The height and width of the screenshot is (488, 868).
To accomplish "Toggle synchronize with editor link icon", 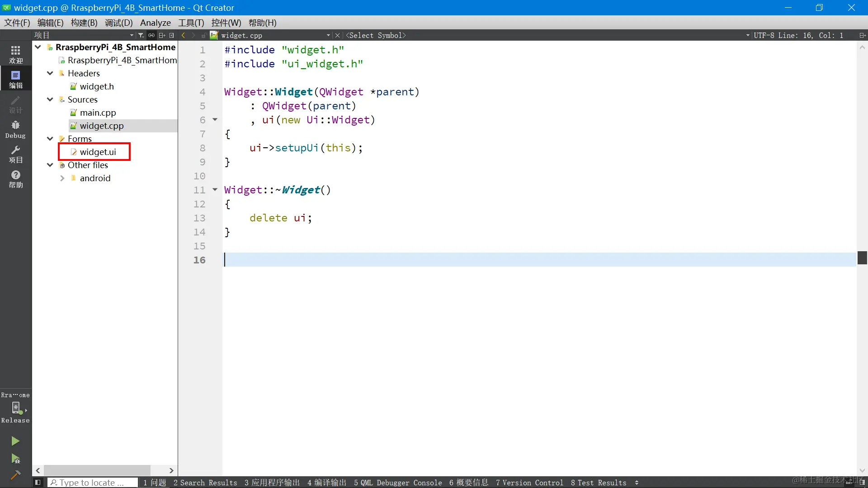I will tap(151, 35).
